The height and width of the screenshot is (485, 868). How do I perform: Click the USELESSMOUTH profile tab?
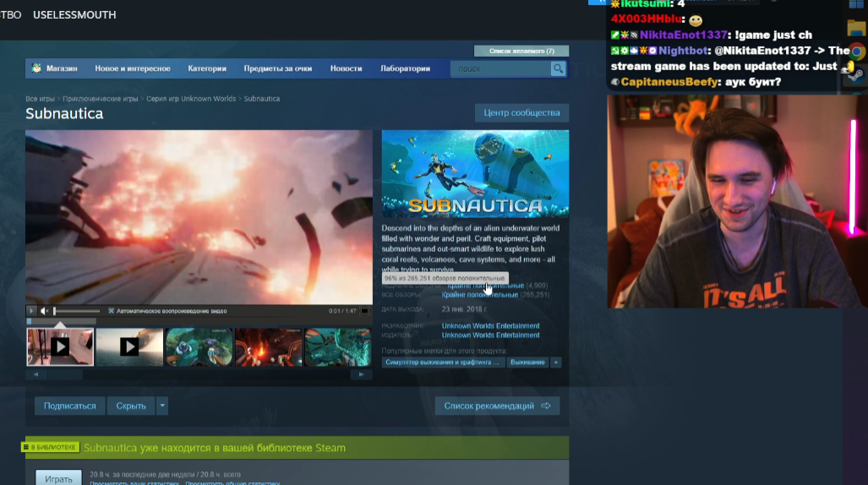coord(74,15)
